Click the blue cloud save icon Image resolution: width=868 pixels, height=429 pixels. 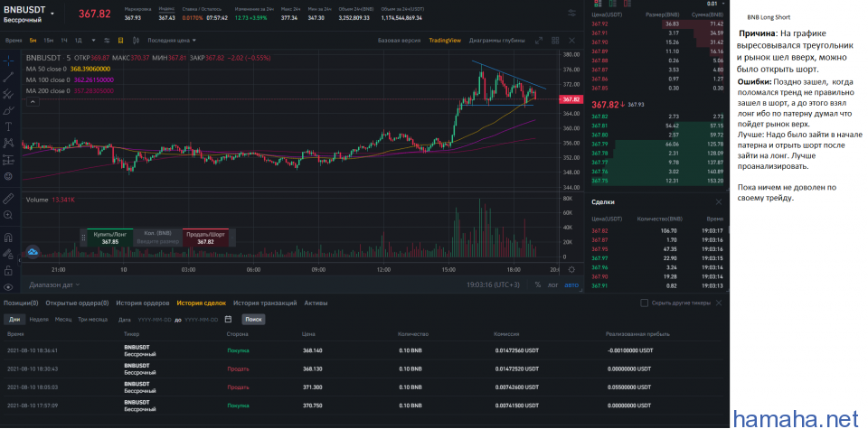(33, 252)
